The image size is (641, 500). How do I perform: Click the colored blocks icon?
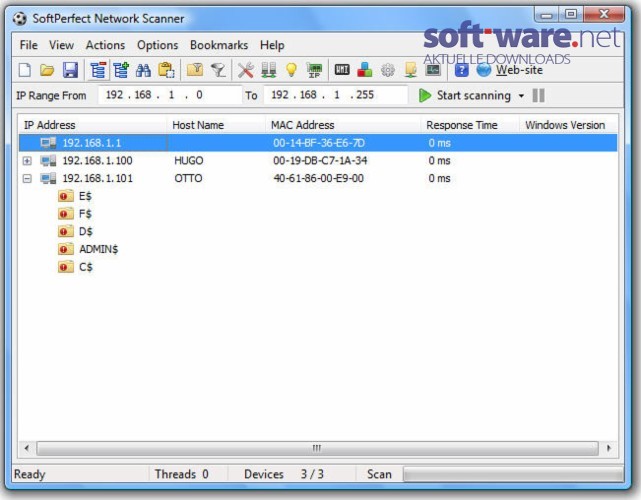click(x=365, y=70)
